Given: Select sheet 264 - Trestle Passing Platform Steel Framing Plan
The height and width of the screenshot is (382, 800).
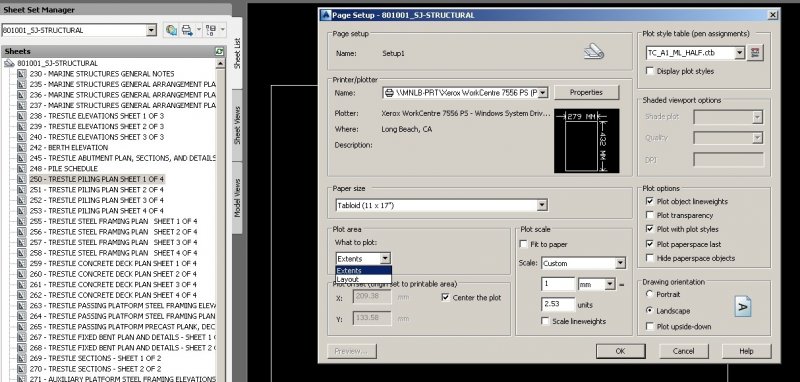Looking at the screenshot, I should 122,316.
